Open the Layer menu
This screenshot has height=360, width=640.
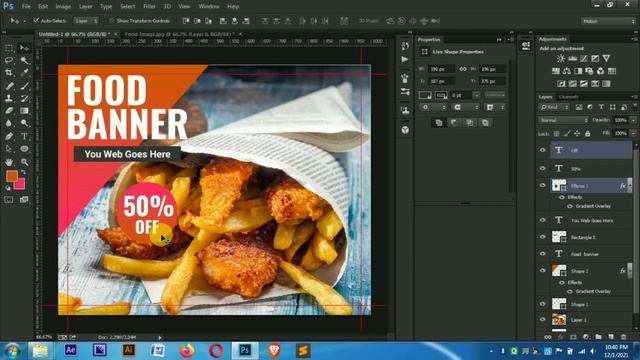[85, 7]
